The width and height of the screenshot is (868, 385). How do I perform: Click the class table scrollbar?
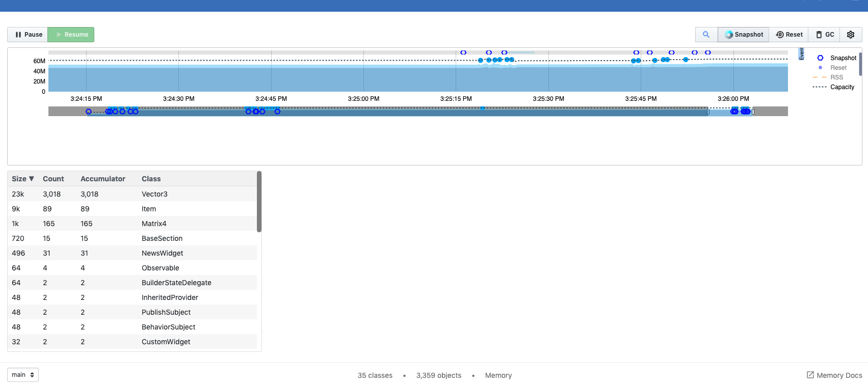tap(259, 202)
